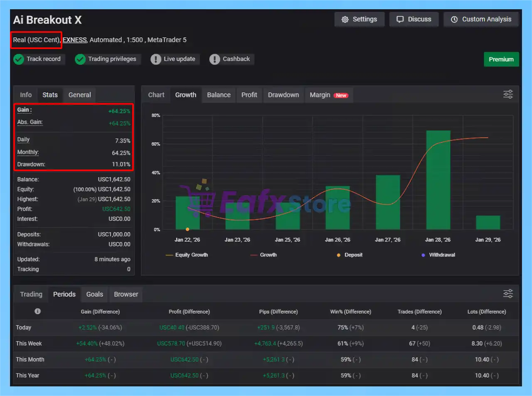Open the Goals tab

point(94,294)
